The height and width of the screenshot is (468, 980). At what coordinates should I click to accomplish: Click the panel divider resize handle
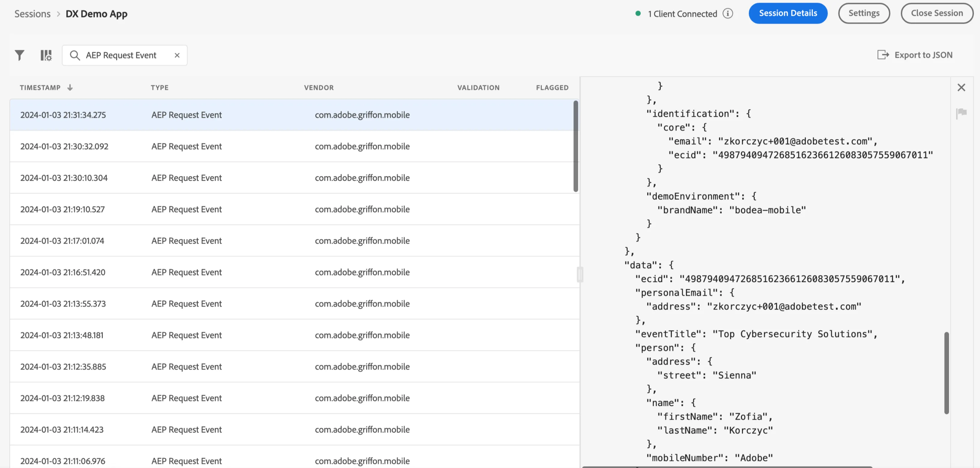(x=580, y=274)
